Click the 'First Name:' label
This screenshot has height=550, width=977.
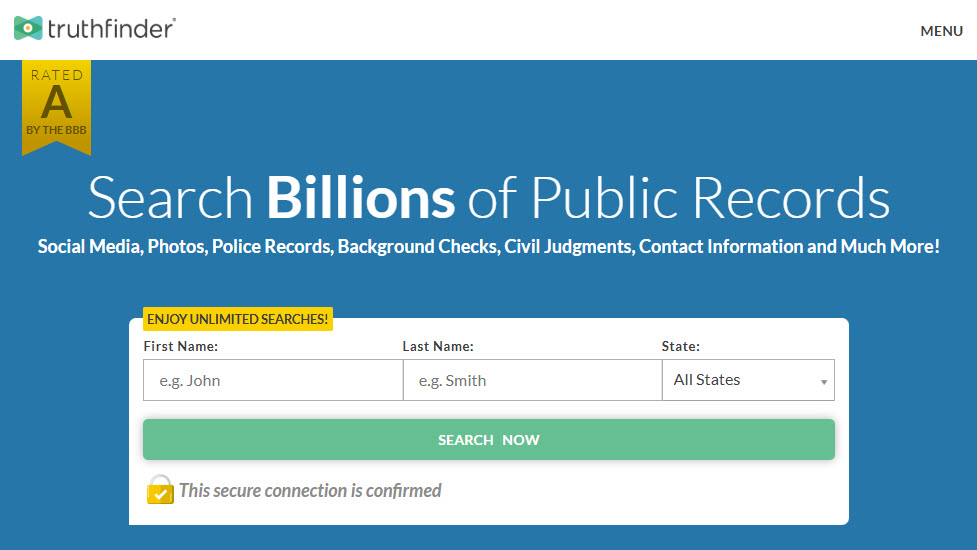tap(181, 346)
